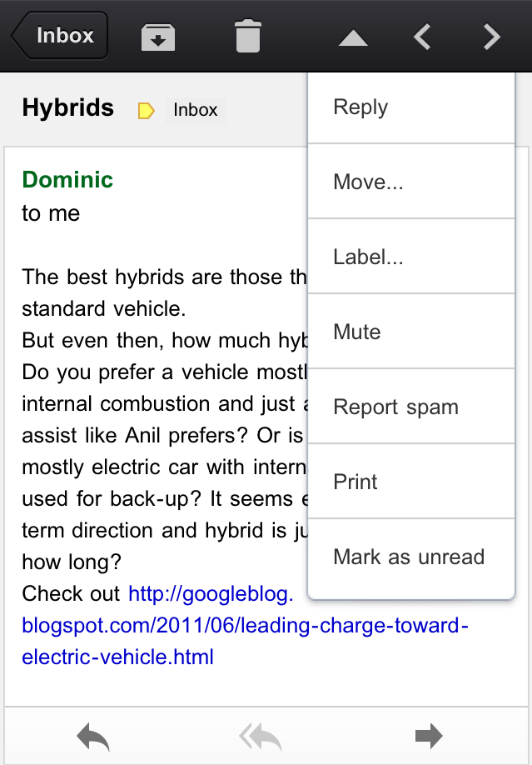The height and width of the screenshot is (765, 532).
Task: Tap the Archive icon in top toolbar
Action: [x=158, y=37]
